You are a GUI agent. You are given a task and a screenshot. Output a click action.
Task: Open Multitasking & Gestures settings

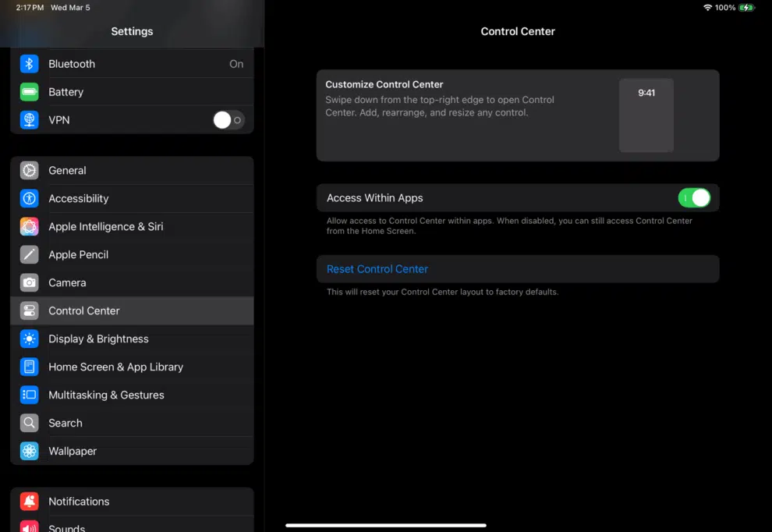[x=132, y=395]
